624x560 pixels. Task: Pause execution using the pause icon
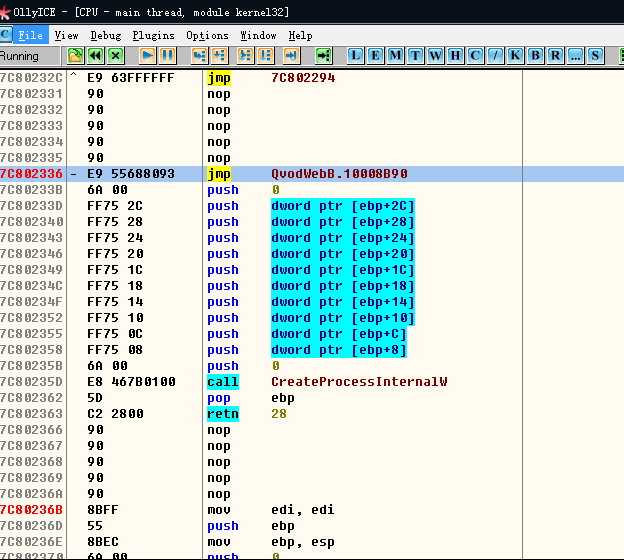168,55
